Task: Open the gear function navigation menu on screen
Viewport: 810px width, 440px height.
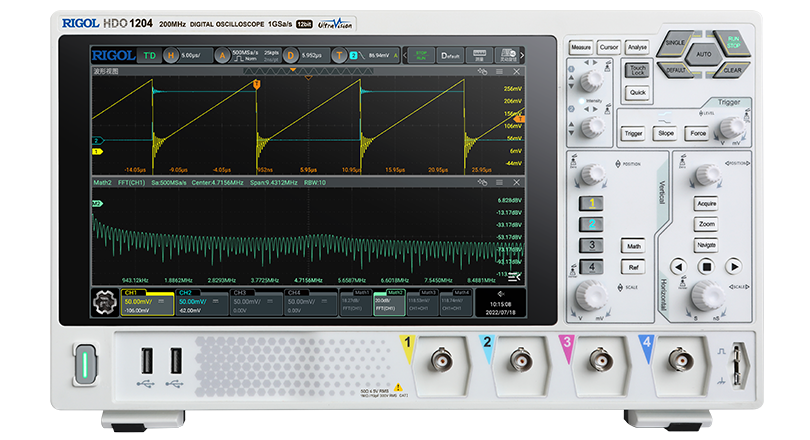Action: [105, 302]
